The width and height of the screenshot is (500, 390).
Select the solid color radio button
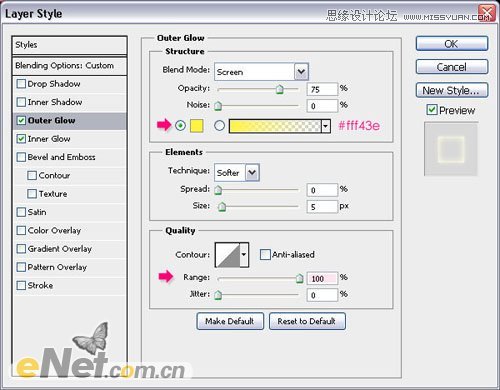point(180,126)
